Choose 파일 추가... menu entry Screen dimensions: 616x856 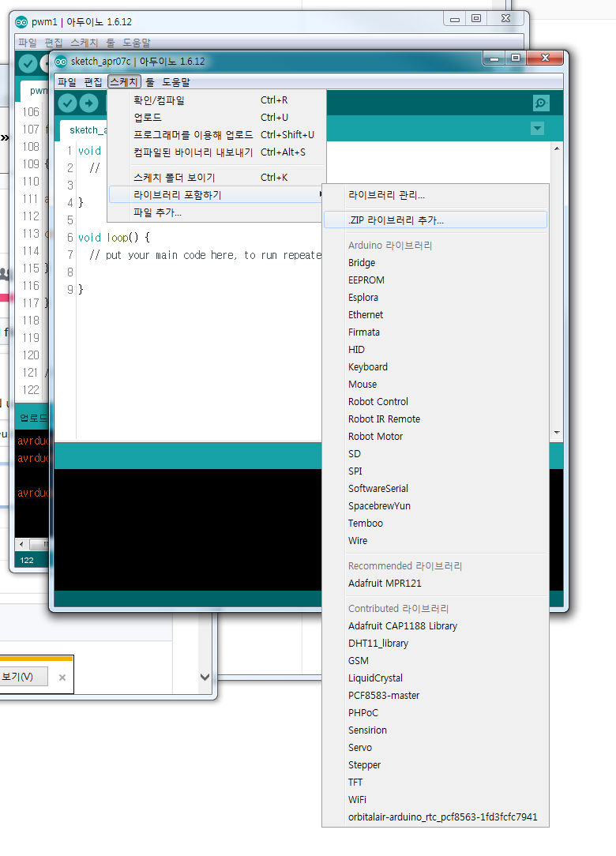click(x=217, y=212)
